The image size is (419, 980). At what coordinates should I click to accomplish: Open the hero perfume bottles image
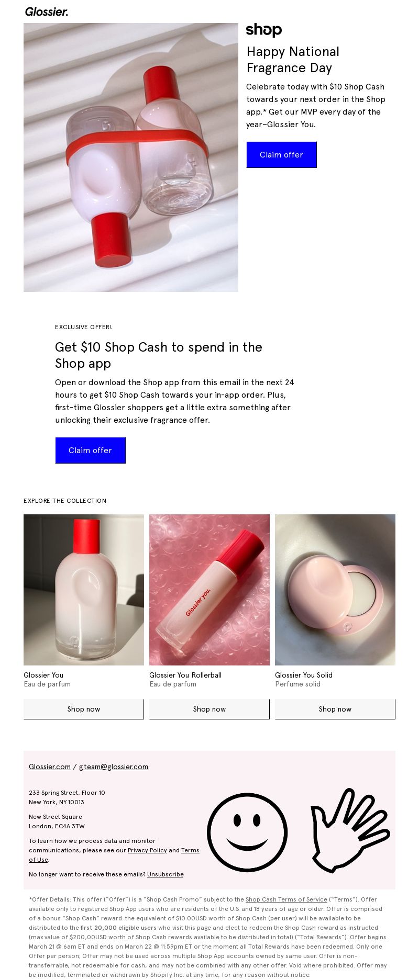(x=131, y=157)
